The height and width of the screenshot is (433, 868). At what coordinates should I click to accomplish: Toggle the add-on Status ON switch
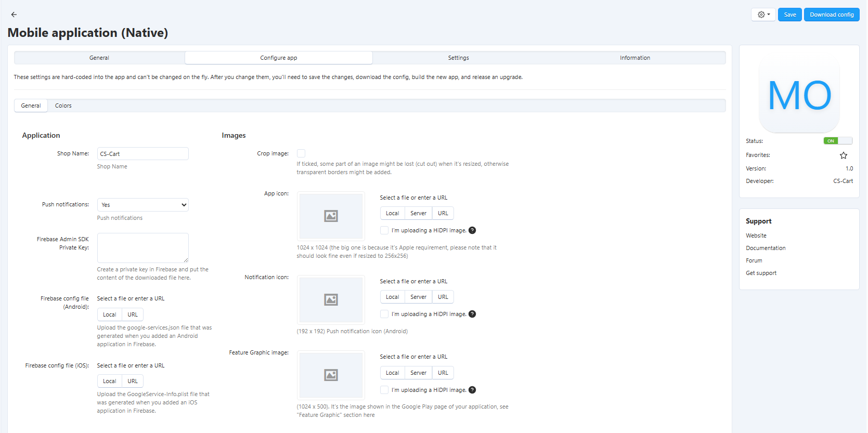coord(838,141)
